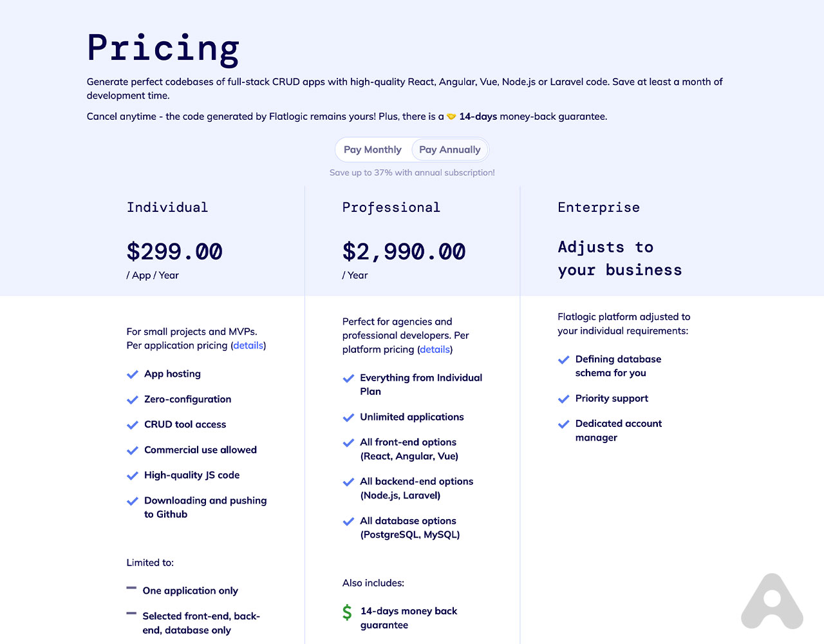Select the Professional plan heading
Screen dimensions: 824x644
(x=391, y=207)
